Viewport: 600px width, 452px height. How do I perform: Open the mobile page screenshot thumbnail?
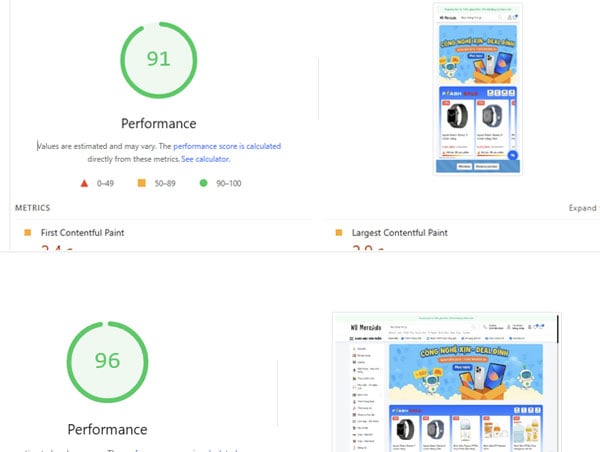point(478,89)
